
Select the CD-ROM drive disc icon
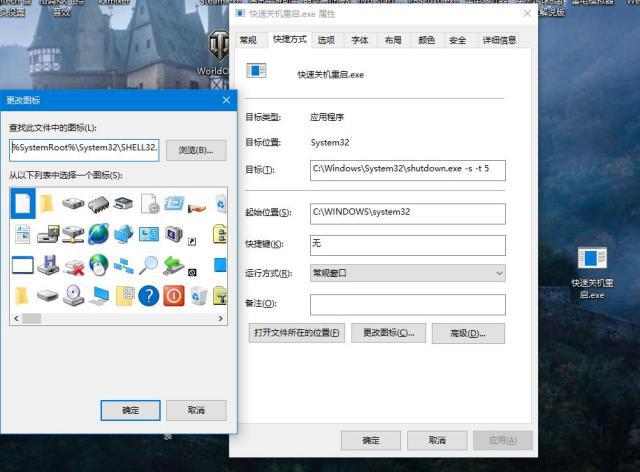click(x=73, y=296)
